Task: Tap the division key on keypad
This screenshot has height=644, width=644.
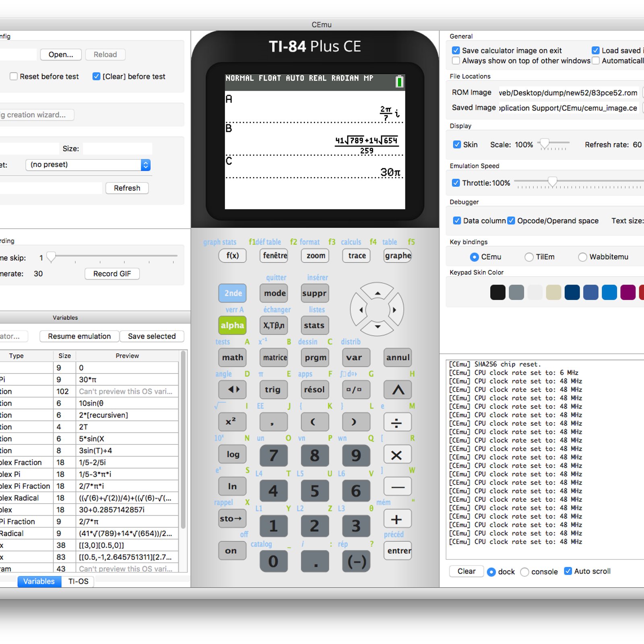Action: pos(397,422)
